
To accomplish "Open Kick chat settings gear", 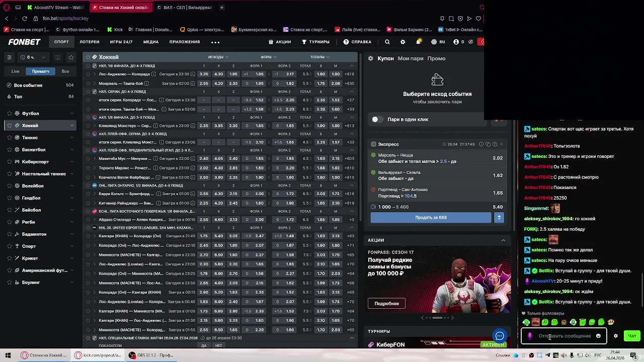I will point(615,336).
